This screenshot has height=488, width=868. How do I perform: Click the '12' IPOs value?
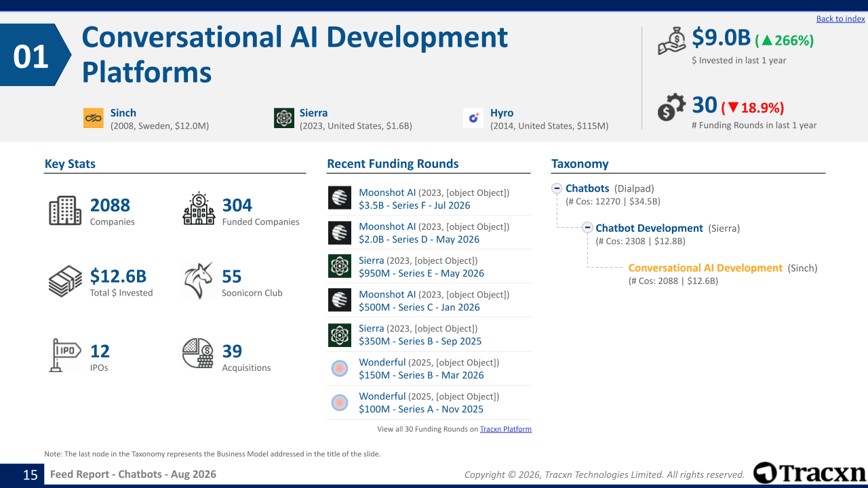[100, 351]
